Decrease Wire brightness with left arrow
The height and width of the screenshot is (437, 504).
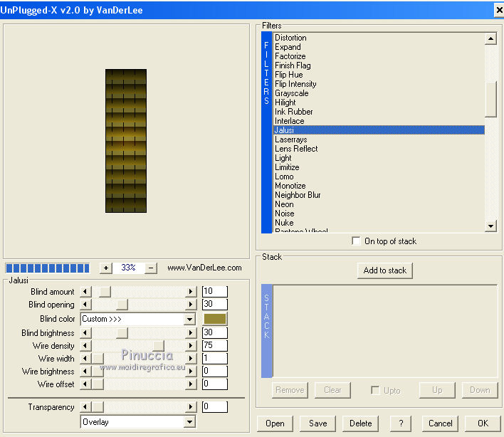pos(85,371)
